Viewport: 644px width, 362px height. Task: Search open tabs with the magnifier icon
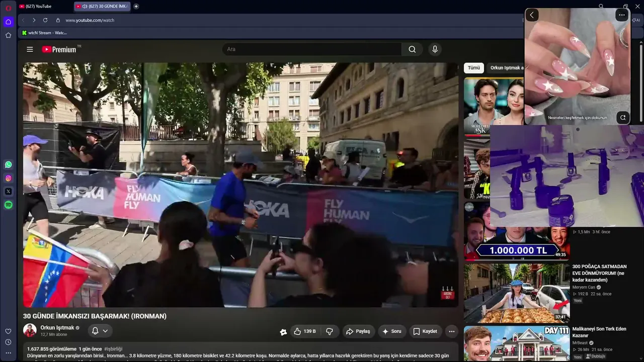click(x=601, y=7)
